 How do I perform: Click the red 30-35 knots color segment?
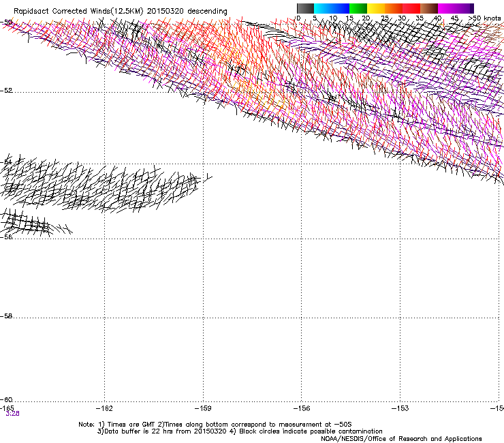[411, 8]
